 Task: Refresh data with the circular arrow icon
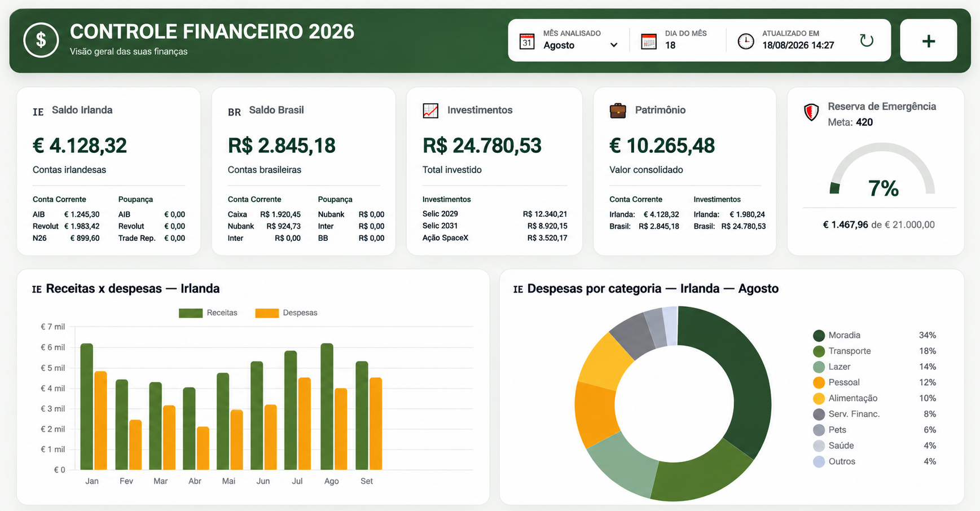pyautogui.click(x=867, y=41)
